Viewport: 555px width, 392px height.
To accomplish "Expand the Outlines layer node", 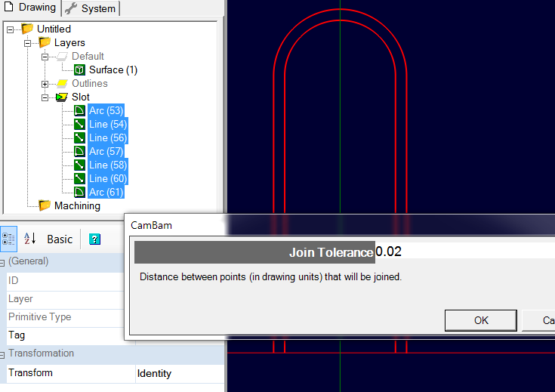I will pos(45,84).
